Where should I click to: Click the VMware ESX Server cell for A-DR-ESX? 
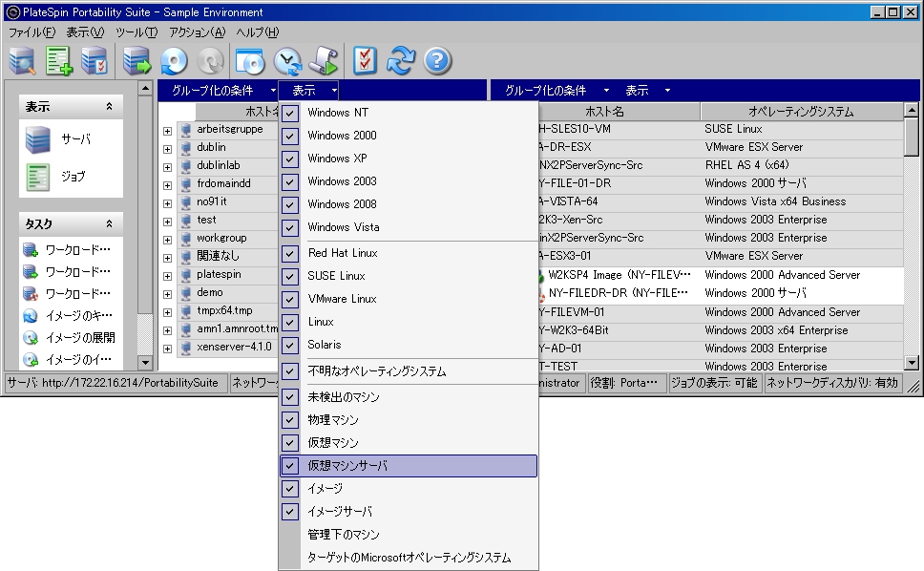pyautogui.click(x=754, y=147)
